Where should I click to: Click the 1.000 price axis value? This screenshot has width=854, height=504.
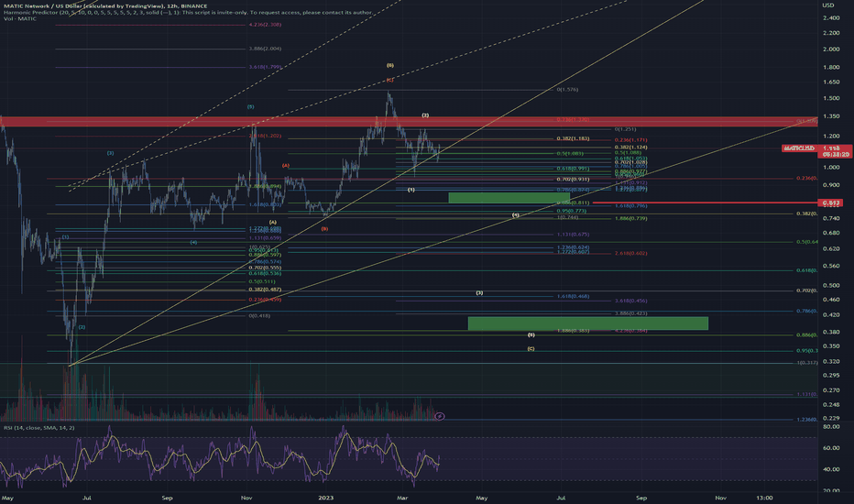click(x=831, y=168)
